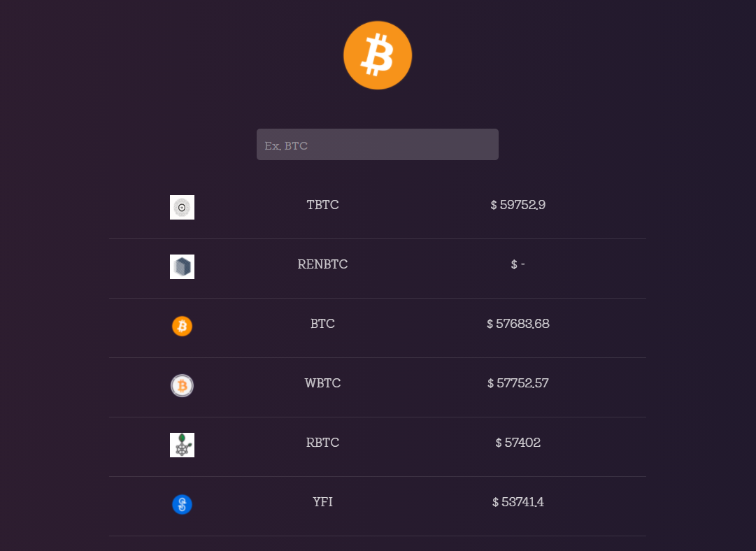Select the blue YFI token icon

pos(182,504)
